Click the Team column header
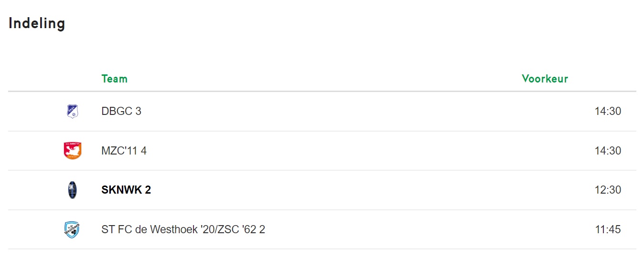 click(115, 79)
